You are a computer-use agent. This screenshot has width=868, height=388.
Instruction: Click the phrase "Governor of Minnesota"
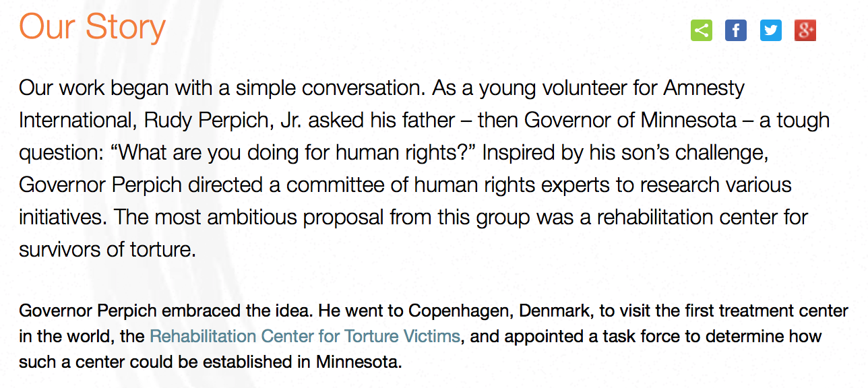click(x=630, y=121)
